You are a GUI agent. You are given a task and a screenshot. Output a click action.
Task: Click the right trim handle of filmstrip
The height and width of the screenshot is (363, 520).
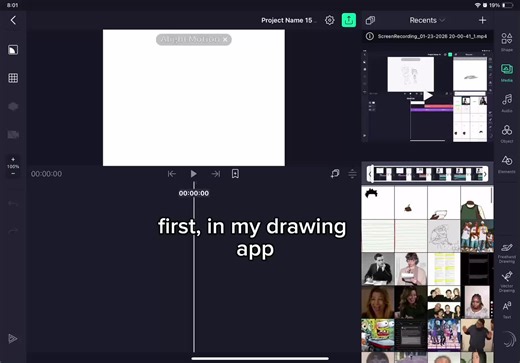point(485,174)
